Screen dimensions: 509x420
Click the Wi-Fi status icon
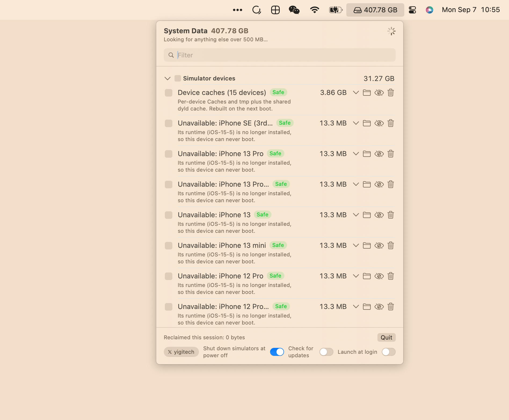pyautogui.click(x=314, y=10)
